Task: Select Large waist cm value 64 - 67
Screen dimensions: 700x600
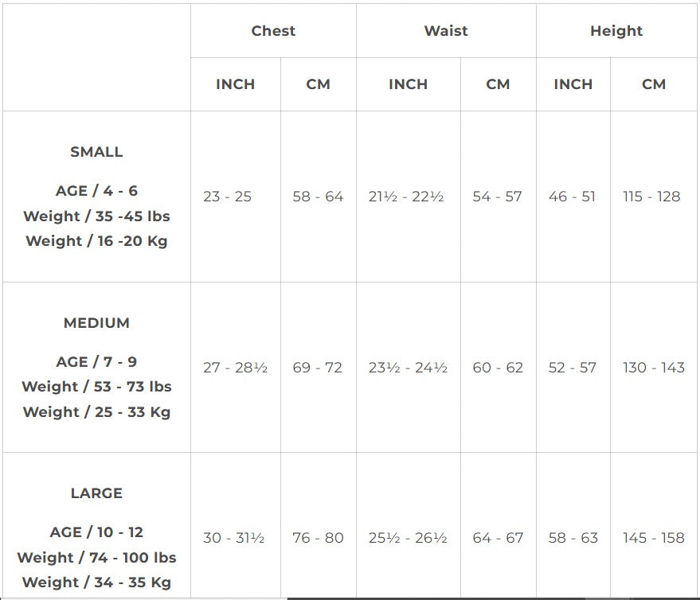Action: pyautogui.click(x=498, y=538)
